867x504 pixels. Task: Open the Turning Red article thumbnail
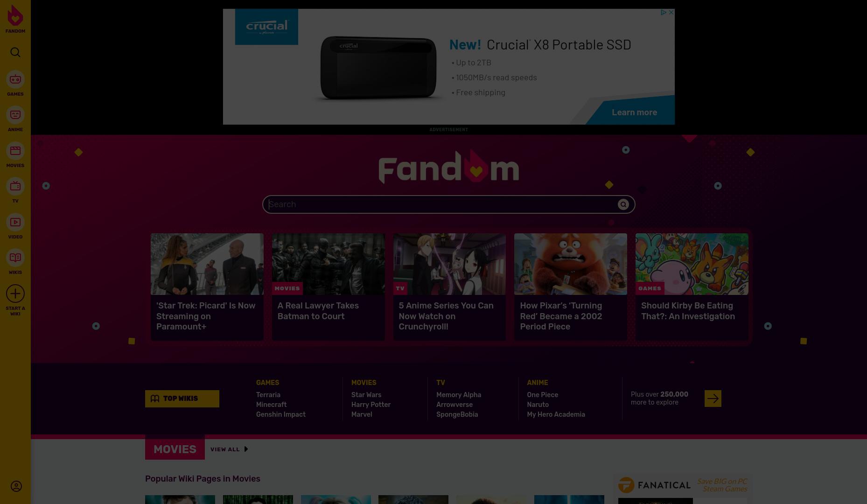tap(570, 264)
